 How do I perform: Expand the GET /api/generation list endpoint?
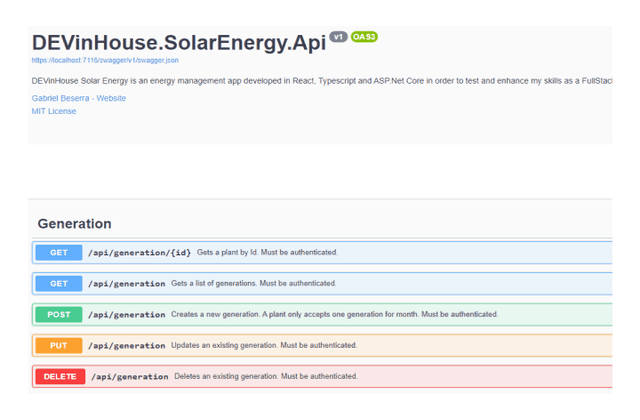coord(322,284)
